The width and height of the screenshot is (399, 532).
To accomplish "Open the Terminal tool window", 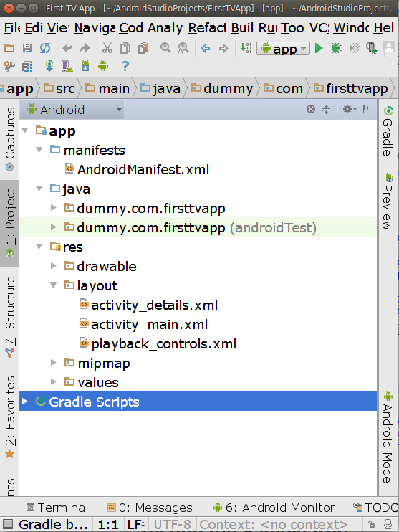I will click(57, 508).
